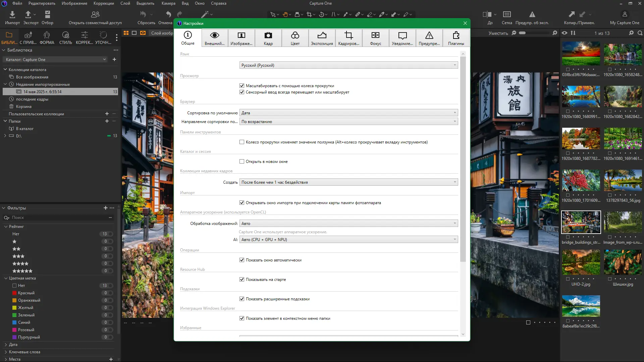Screen dimensions: 644x362
Task: Open Сортировка по умолчанию dropdown
Action: pyautogui.click(x=348, y=113)
